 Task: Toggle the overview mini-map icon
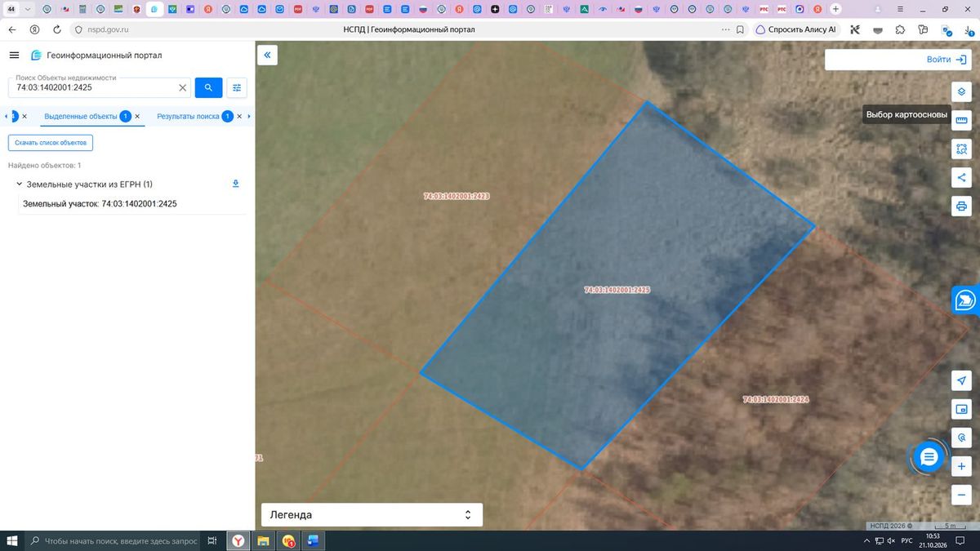tap(961, 409)
